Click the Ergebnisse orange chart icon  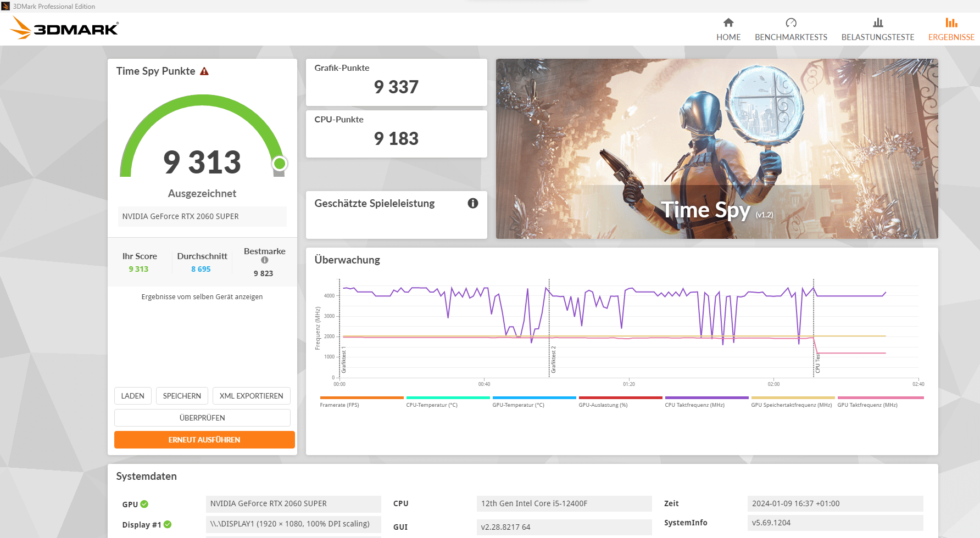pyautogui.click(x=951, y=23)
